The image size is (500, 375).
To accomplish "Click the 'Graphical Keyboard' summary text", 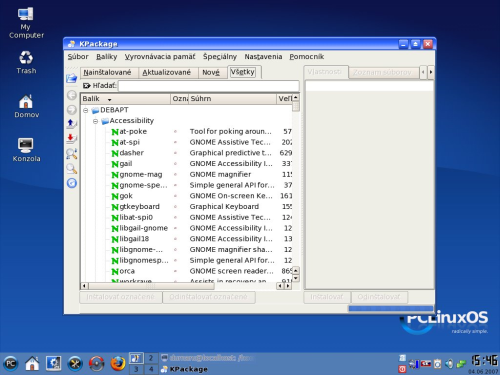I will pos(224,207).
